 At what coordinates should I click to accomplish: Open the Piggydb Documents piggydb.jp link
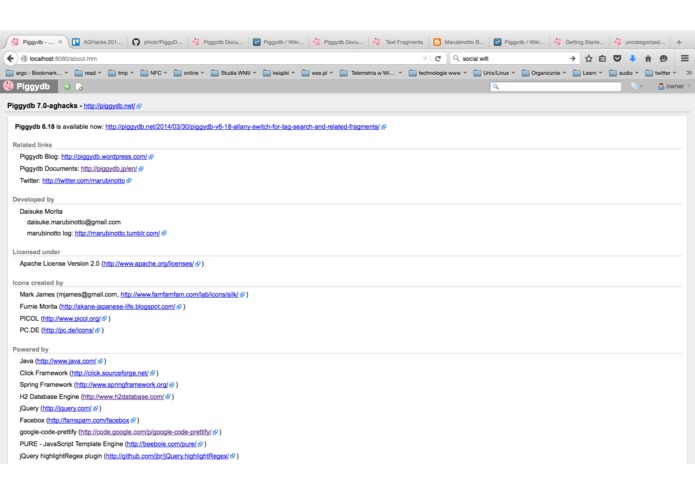109,169
